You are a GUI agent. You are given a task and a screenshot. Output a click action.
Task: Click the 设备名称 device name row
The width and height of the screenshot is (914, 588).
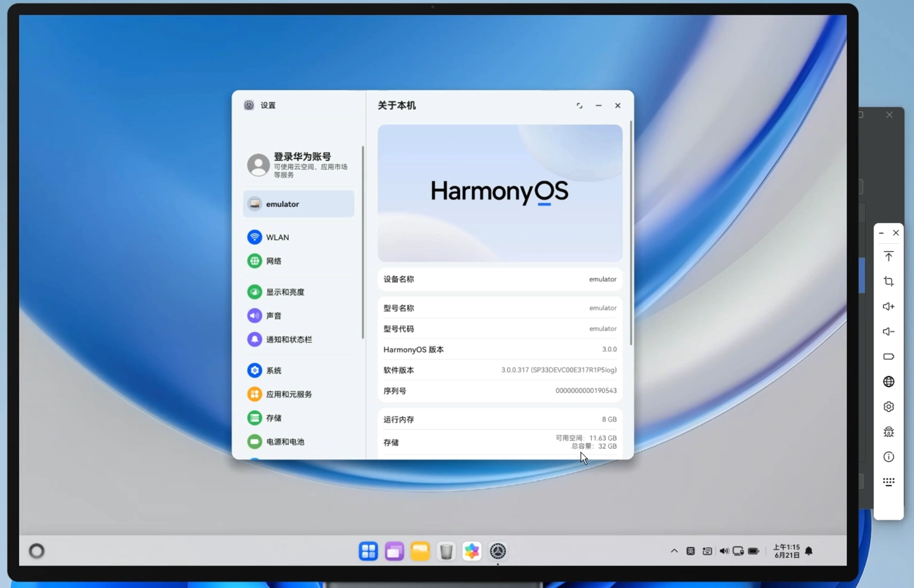click(x=500, y=279)
